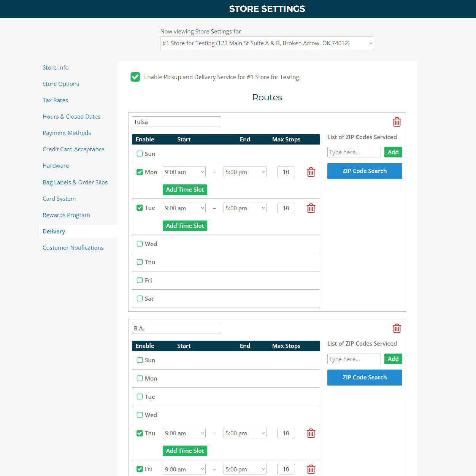Delete the Tulsa route with trash icon
The height and width of the screenshot is (476, 476).
tap(397, 122)
